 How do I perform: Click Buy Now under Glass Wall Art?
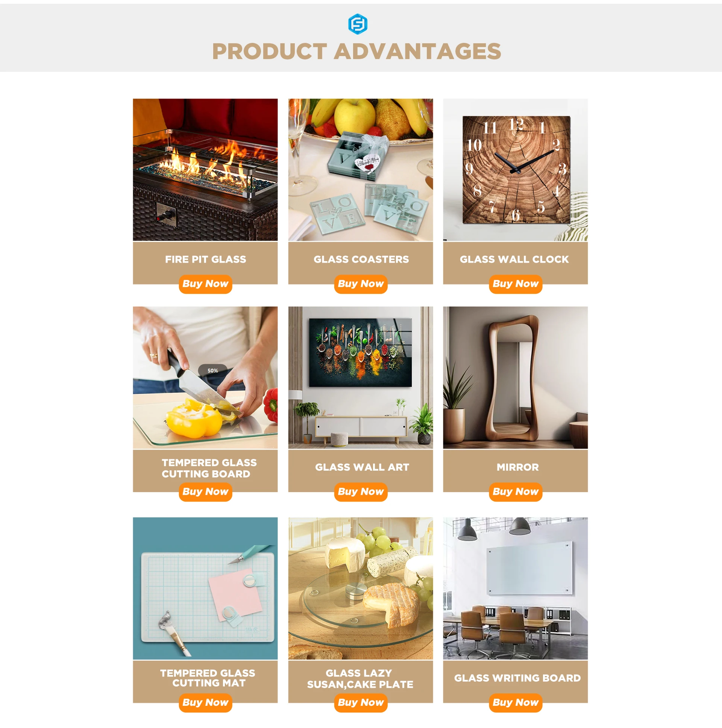point(360,492)
